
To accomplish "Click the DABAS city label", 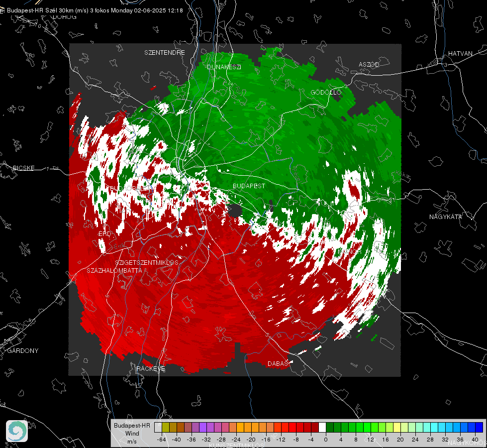I will click(278, 363).
